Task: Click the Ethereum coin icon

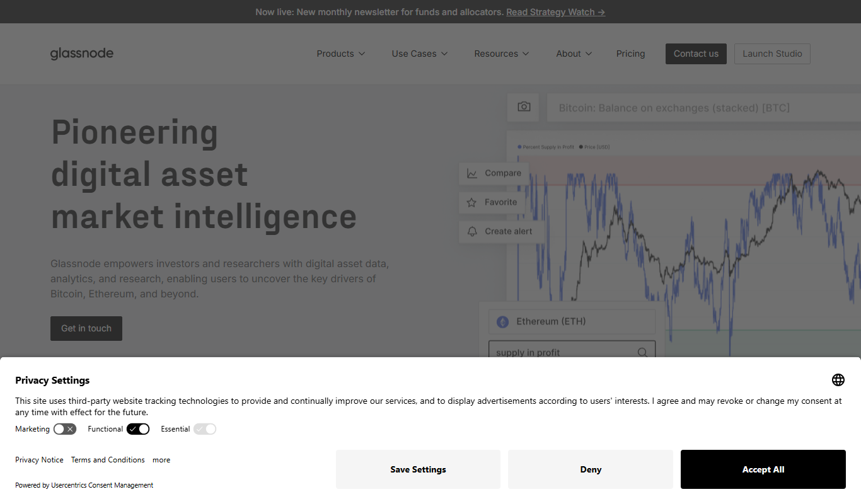Action: point(502,322)
